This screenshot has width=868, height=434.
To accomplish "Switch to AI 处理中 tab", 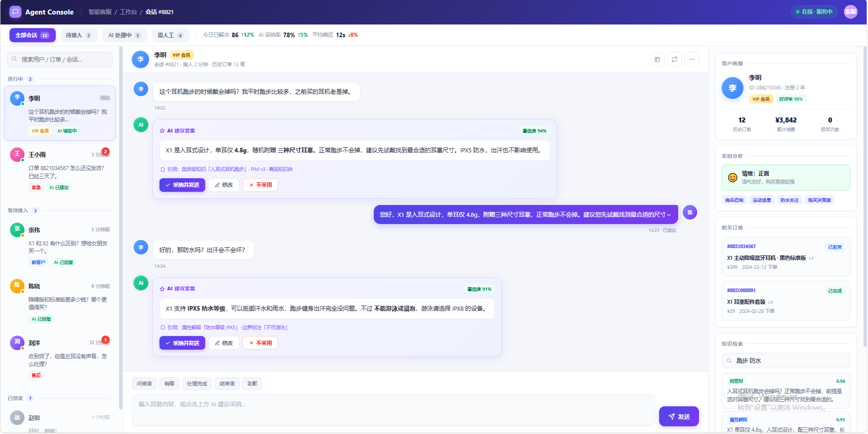I will [125, 35].
